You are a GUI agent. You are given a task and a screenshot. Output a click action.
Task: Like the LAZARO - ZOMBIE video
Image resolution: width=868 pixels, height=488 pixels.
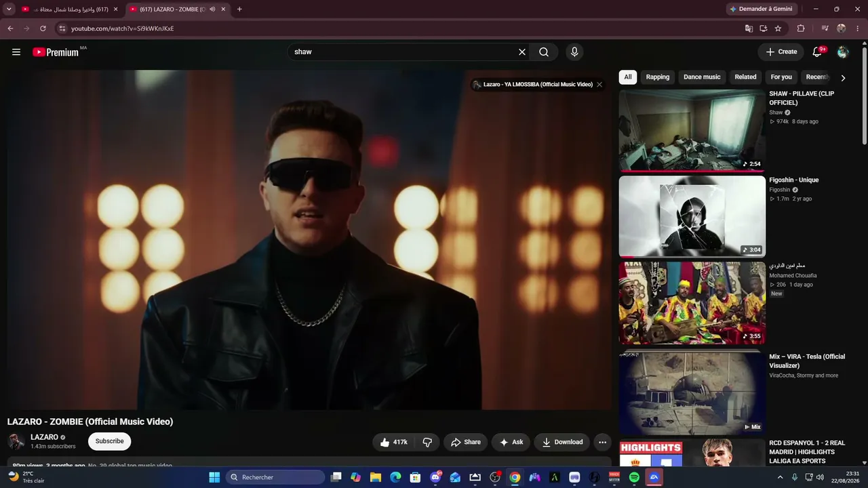click(x=393, y=442)
